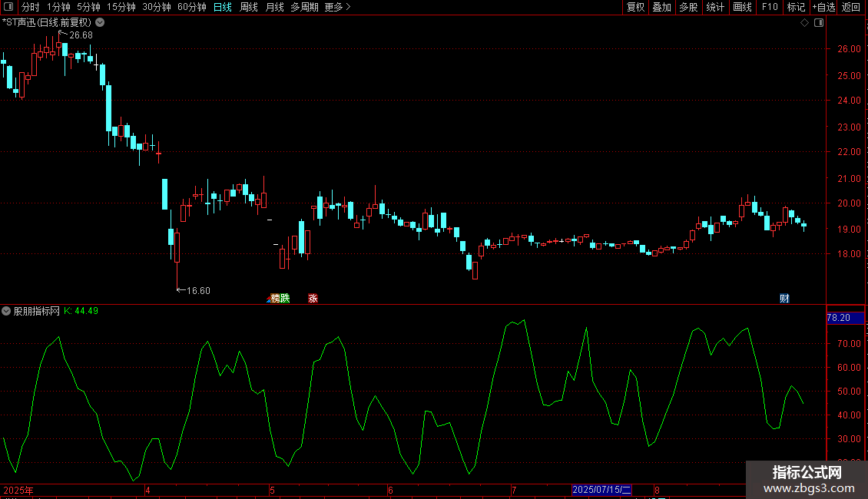Activate the 画线 drawing tools
The height and width of the screenshot is (499, 868).
tap(742, 7)
